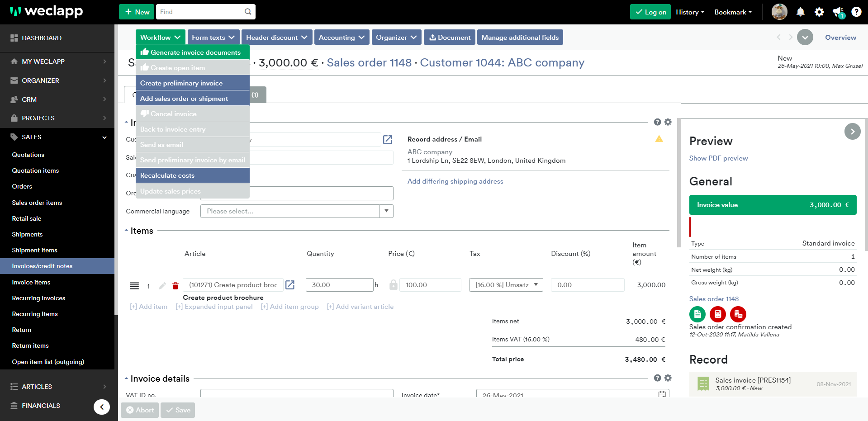The image size is (868, 421).
Task: Open customer record via external link icon
Action: tap(388, 140)
